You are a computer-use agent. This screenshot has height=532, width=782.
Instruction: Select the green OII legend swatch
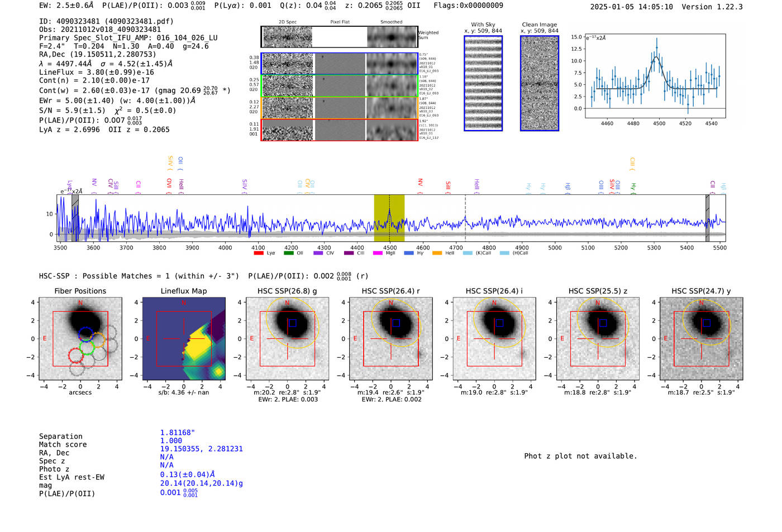[x=288, y=253]
